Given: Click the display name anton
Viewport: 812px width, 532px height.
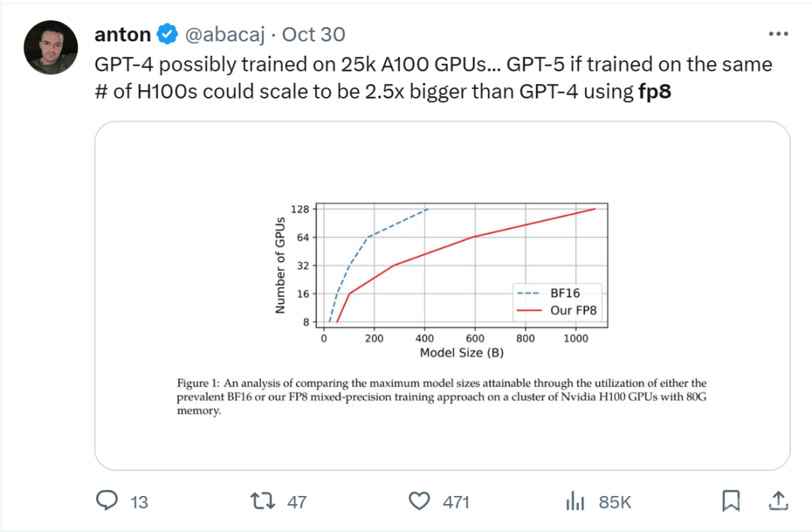Looking at the screenshot, I should 123,35.
